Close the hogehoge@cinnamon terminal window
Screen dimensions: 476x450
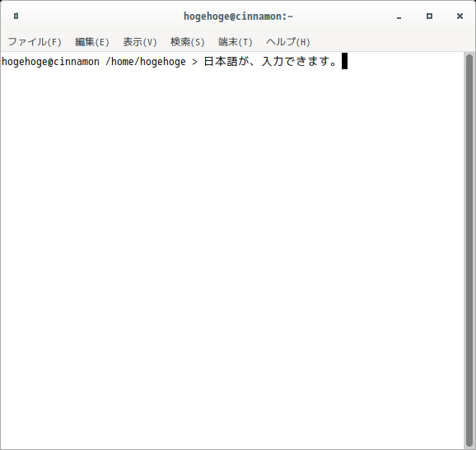point(460,16)
